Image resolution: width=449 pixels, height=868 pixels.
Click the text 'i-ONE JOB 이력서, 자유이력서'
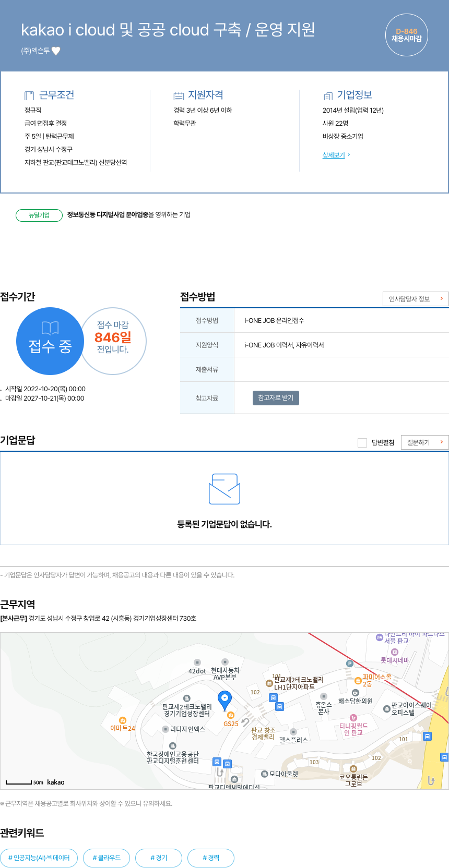click(x=284, y=345)
